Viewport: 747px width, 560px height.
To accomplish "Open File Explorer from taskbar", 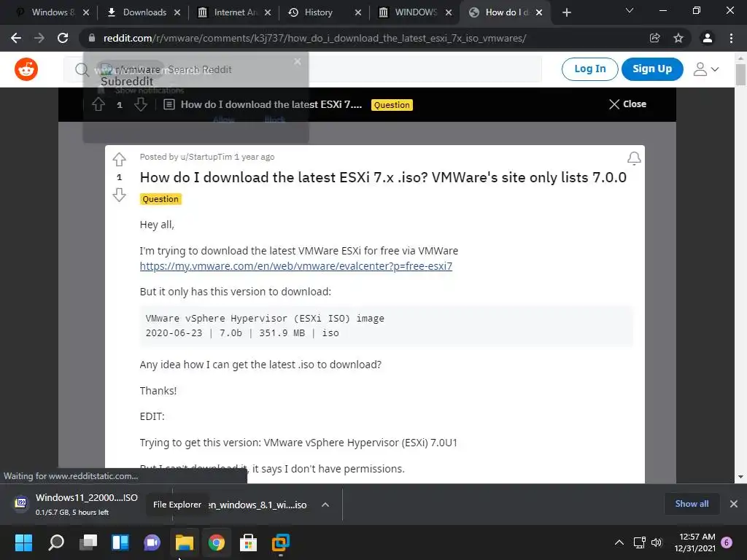I will 185,542.
